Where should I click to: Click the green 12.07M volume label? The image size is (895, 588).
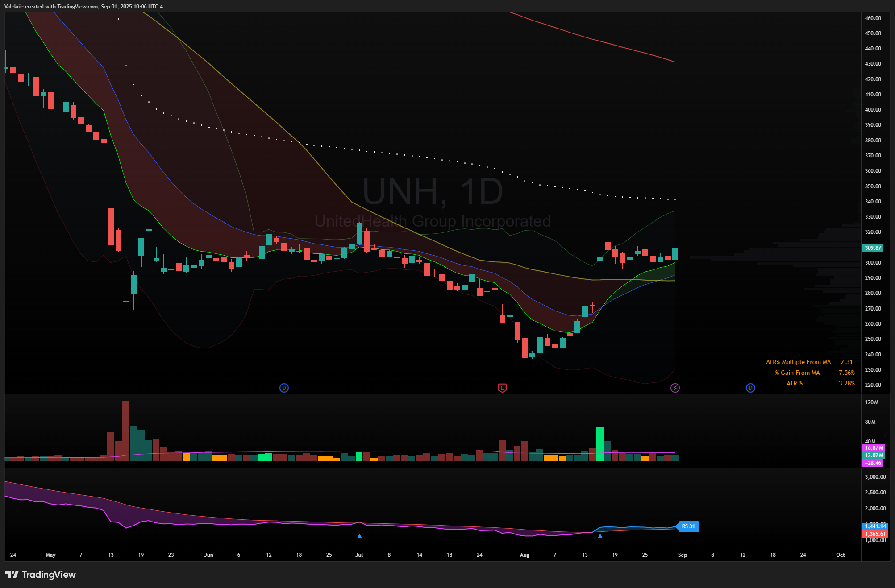[x=873, y=455]
